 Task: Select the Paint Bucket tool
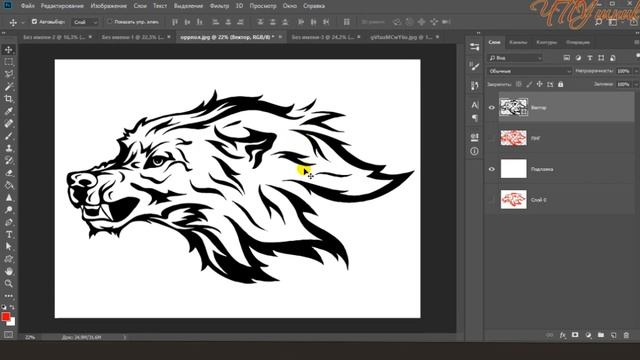(x=9, y=185)
